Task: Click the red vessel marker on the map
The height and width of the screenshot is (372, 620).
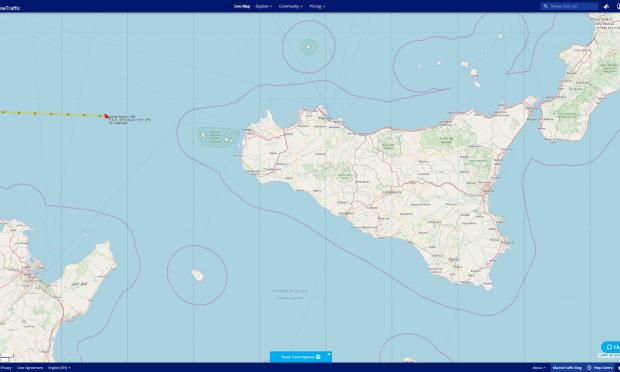Action: coord(106,116)
